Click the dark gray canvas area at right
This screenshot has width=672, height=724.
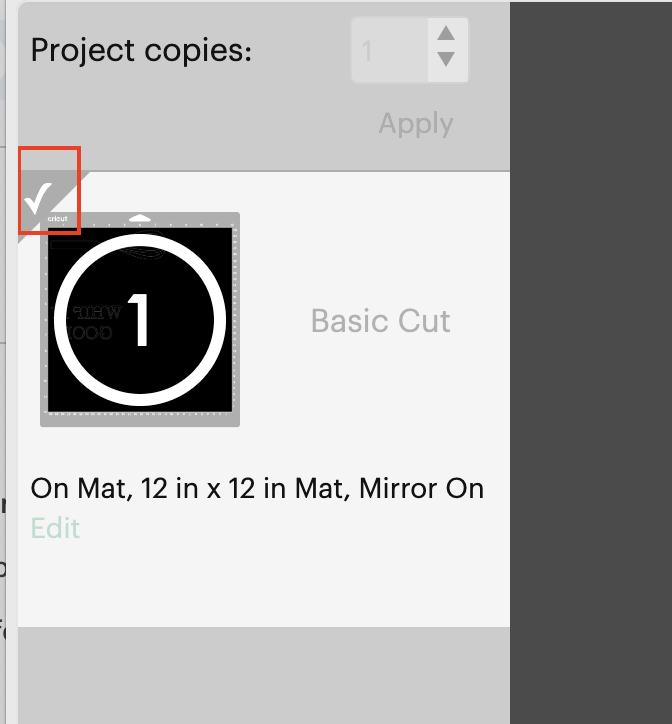click(590, 360)
